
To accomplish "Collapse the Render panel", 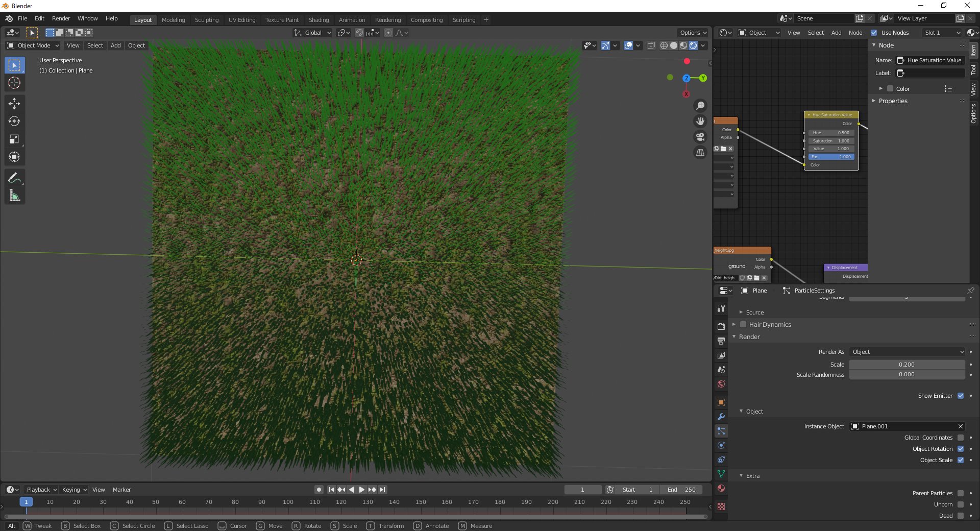I will point(749,337).
